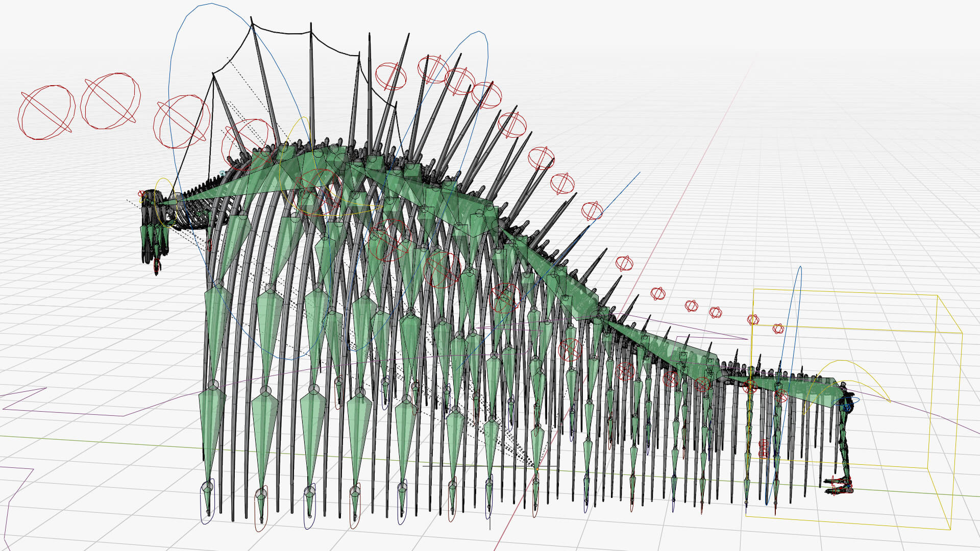Select the skull bone cluster on the left
This screenshot has height=551, width=980.
151,230
